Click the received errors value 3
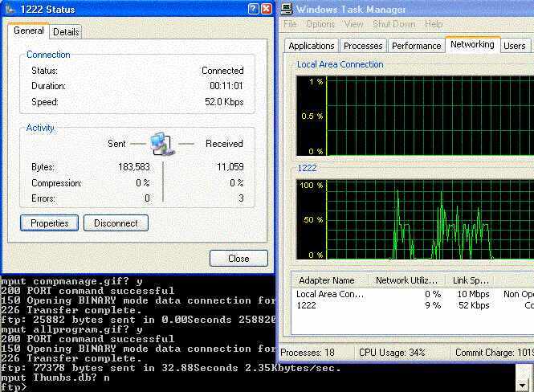This screenshot has width=534, height=392. [241, 198]
